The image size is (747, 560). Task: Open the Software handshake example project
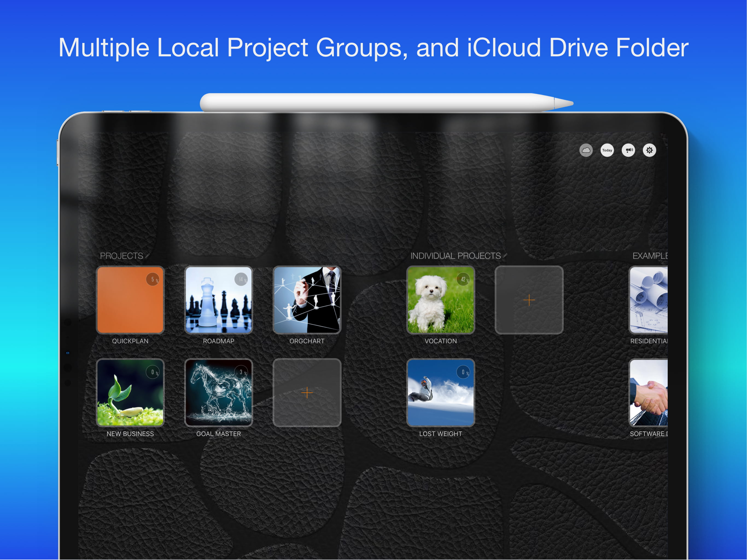(x=648, y=393)
